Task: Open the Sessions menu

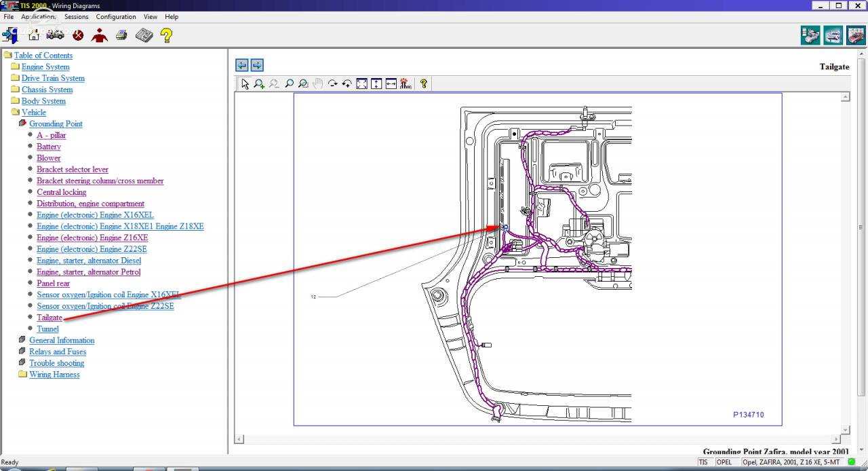Action: tap(77, 16)
